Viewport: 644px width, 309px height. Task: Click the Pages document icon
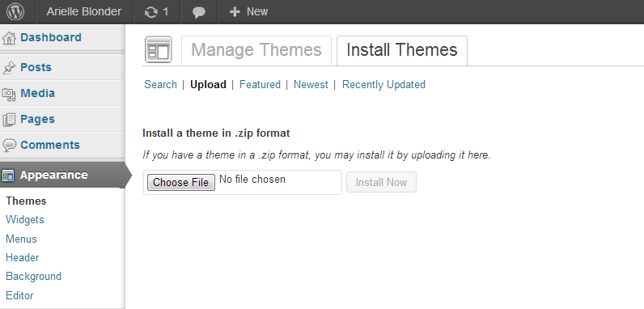coord(9,120)
